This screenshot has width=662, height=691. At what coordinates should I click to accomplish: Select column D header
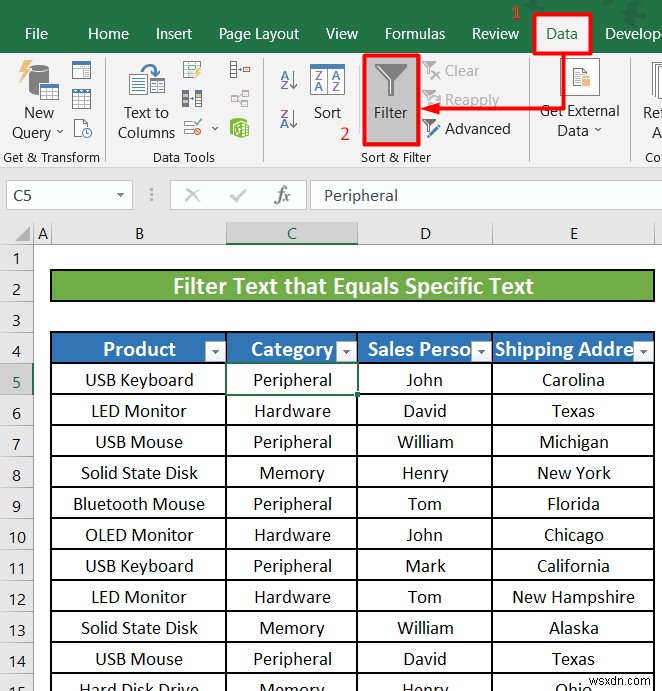425,234
